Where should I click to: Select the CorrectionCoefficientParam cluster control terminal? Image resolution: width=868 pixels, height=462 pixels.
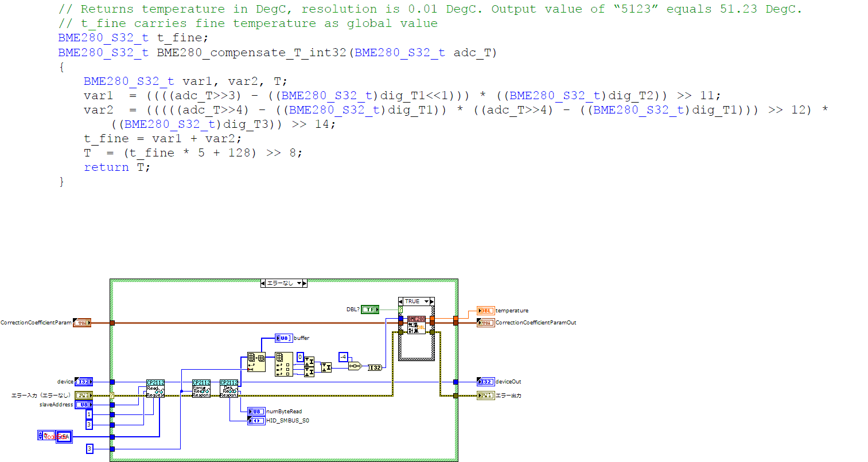click(83, 323)
